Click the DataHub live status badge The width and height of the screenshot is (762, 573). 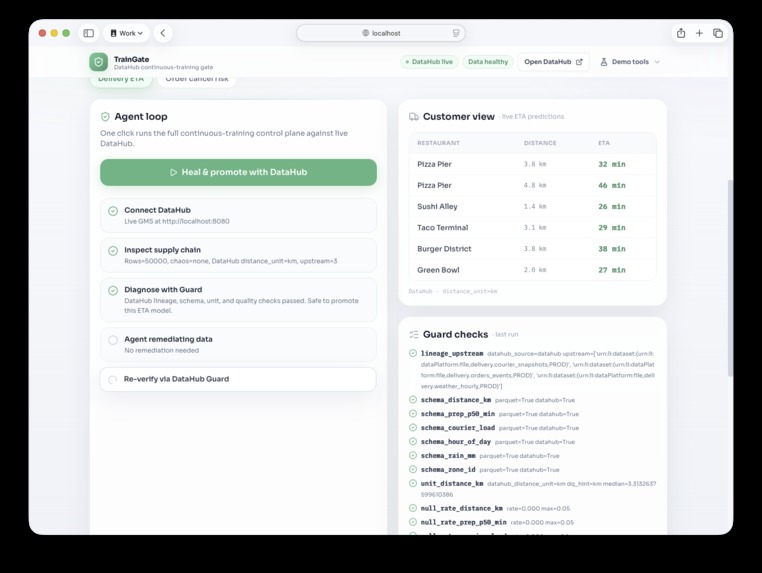click(429, 62)
